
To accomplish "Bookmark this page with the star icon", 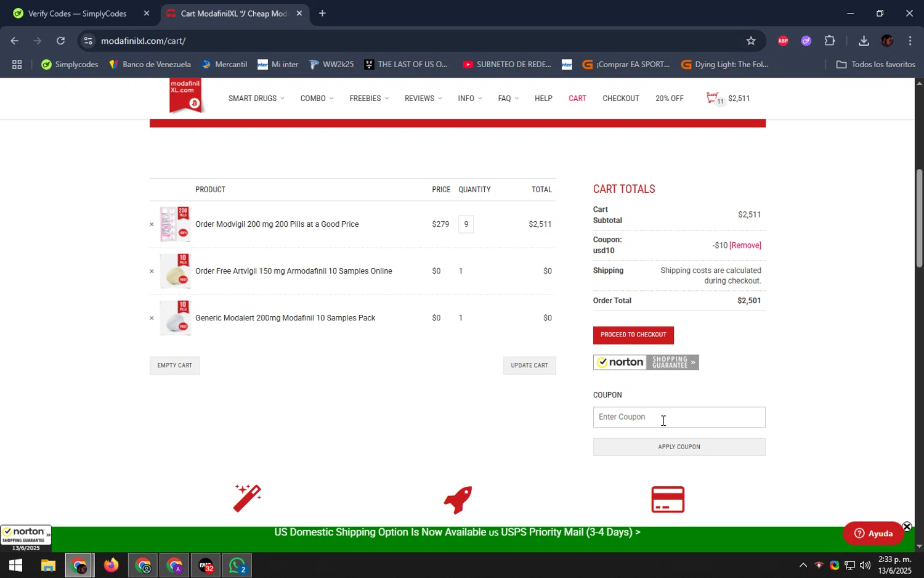I will click(x=751, y=41).
